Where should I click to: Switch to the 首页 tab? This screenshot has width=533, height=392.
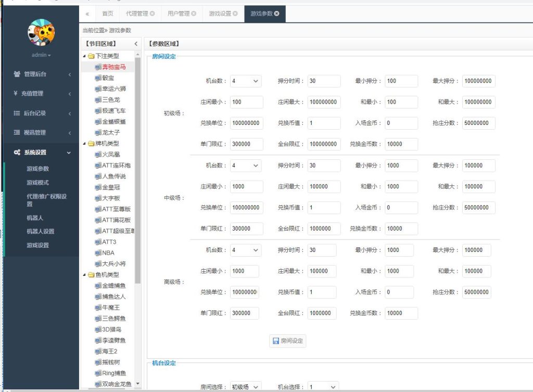tap(108, 14)
